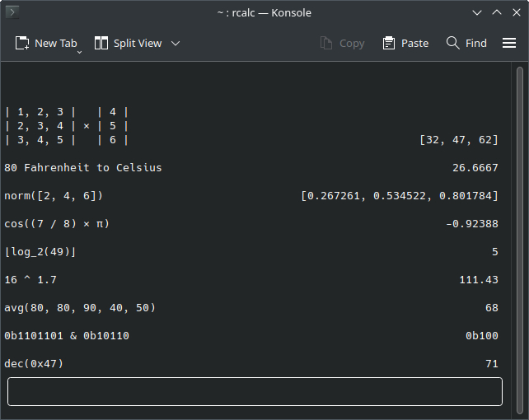Click the Split View icon
529x420 pixels.
[x=101, y=43]
